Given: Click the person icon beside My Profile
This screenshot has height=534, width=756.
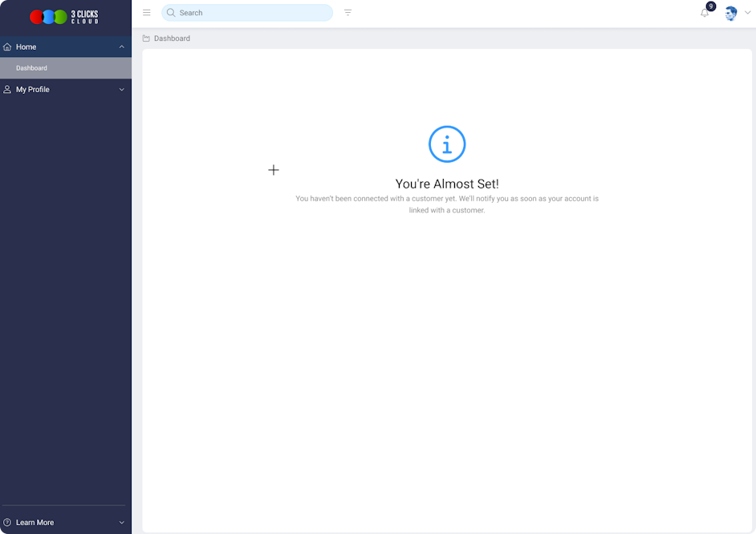Looking at the screenshot, I should click(x=7, y=90).
